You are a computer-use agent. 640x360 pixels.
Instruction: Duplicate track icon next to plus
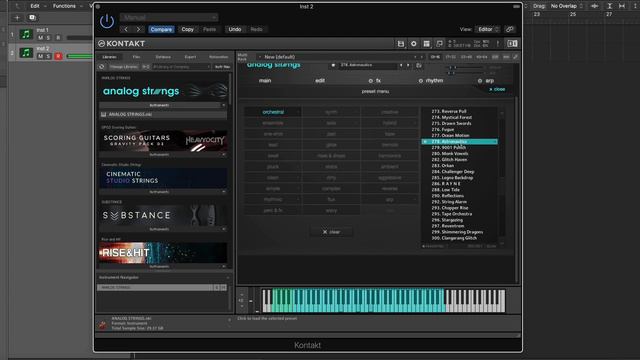click(x=32, y=18)
